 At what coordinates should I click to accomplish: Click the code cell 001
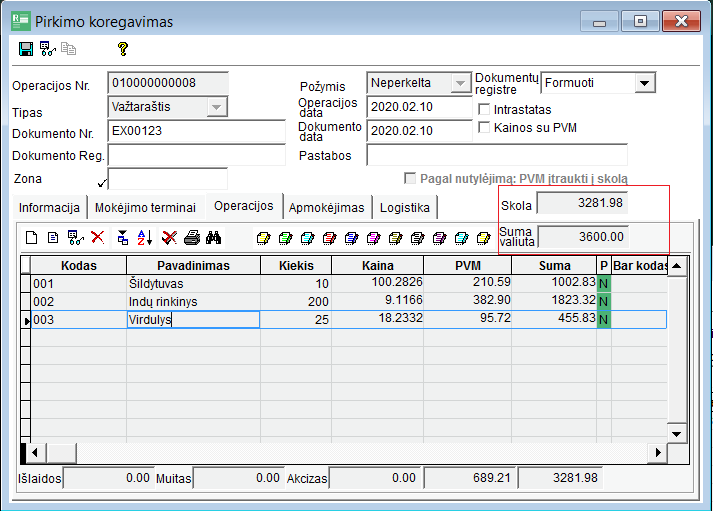pos(79,284)
